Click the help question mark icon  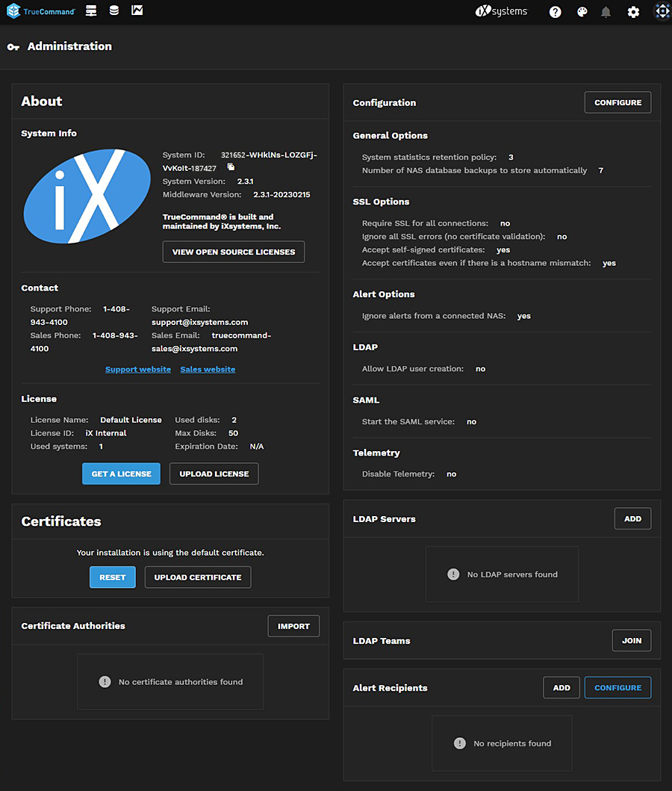[x=555, y=12]
